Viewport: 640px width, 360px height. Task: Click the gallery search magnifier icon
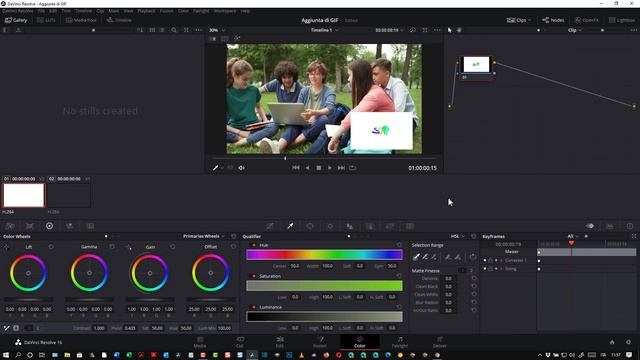[174, 30]
